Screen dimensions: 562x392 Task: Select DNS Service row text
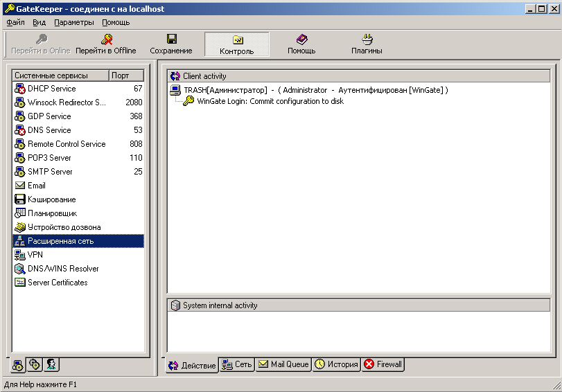click(49, 130)
